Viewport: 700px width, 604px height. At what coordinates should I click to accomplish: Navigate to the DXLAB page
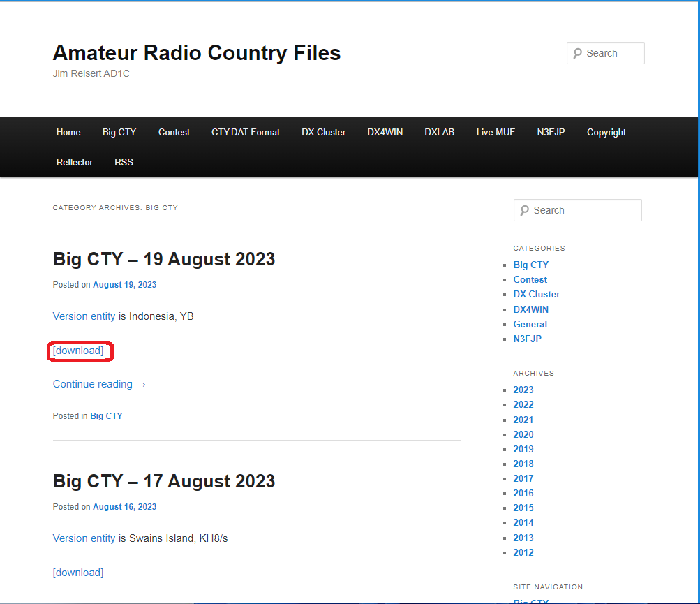439,132
